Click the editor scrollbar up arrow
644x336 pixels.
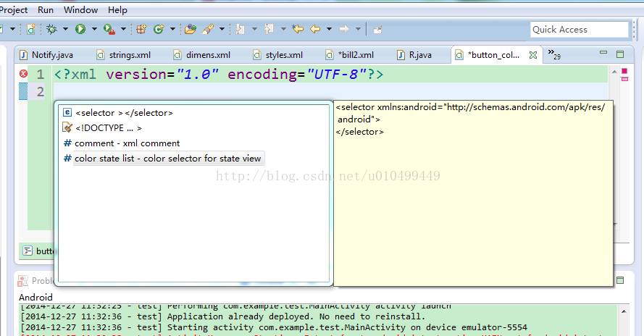click(614, 72)
